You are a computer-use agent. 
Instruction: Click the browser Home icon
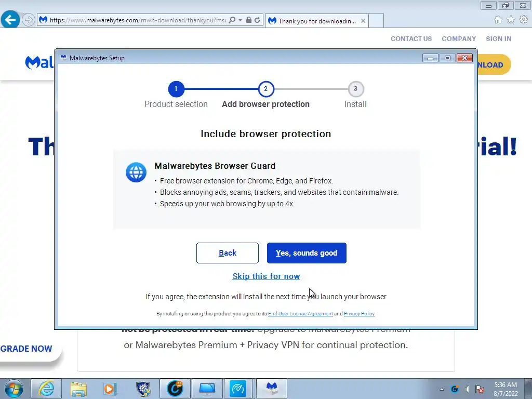click(498, 20)
